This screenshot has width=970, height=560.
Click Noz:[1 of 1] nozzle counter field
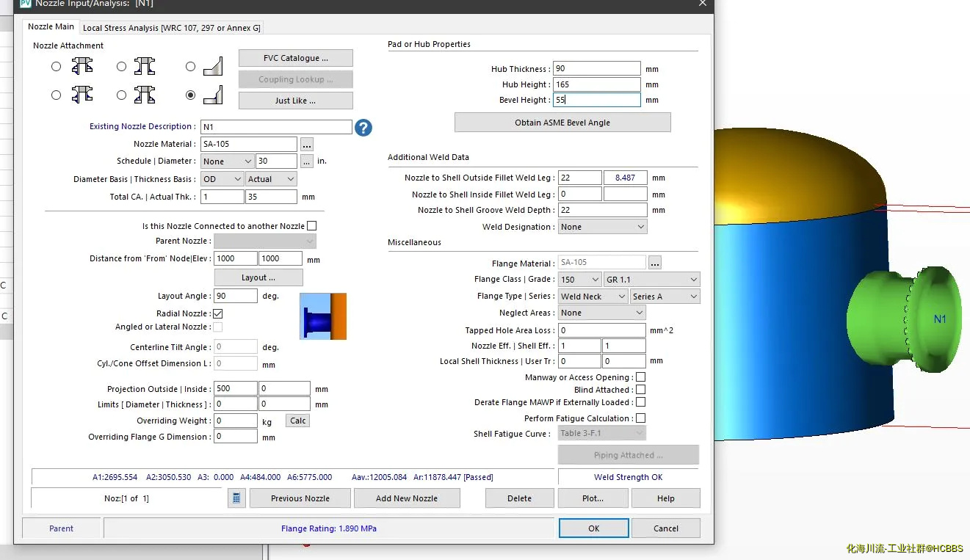click(x=126, y=498)
